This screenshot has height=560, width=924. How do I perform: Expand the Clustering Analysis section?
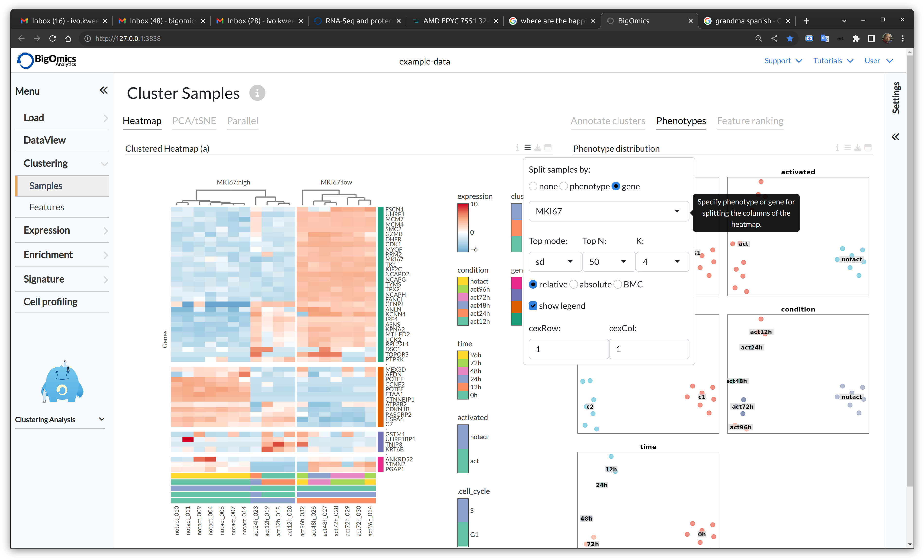[x=60, y=419]
